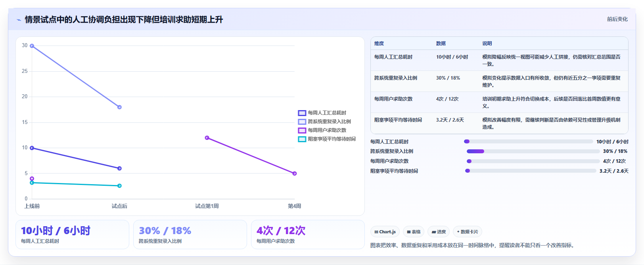Screen dimensions: 644x265
Task: Click the 表格 chip
Action: pyautogui.click(x=414, y=232)
